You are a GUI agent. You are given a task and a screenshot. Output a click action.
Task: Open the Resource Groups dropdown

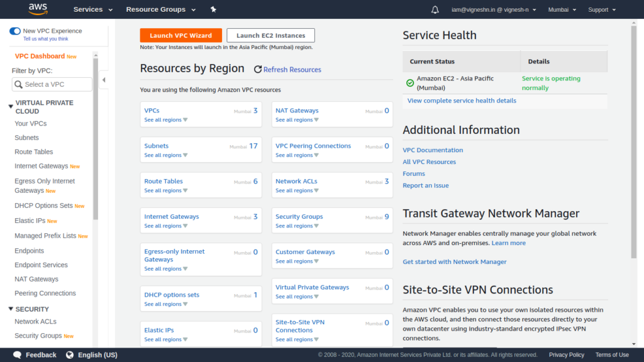click(x=161, y=9)
